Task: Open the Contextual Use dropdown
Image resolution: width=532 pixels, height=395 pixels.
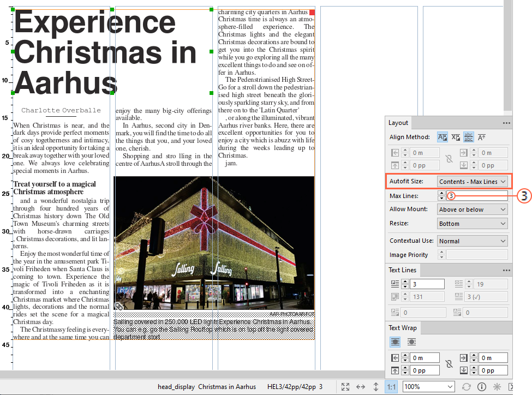Action: point(473,241)
